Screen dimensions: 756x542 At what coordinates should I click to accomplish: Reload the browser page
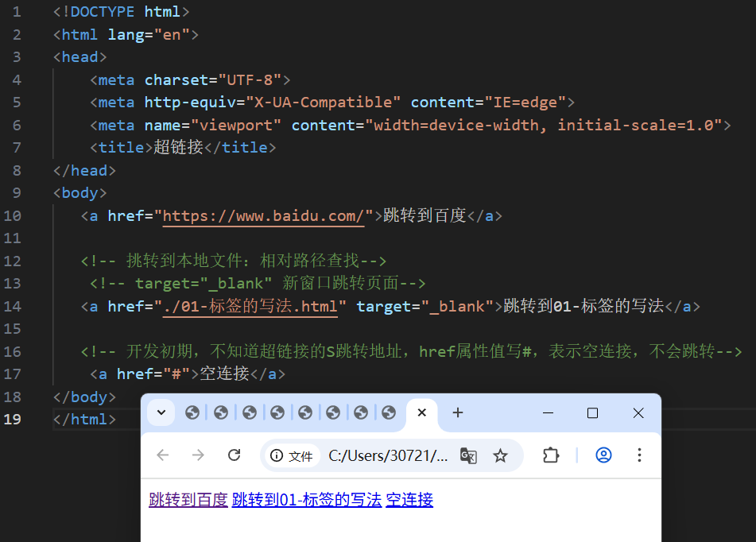click(235, 455)
